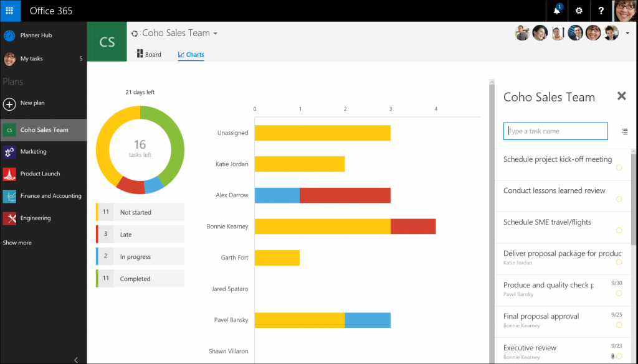Click the Engineering plan icon
Image resolution: width=638 pixels, height=364 pixels.
click(9, 218)
